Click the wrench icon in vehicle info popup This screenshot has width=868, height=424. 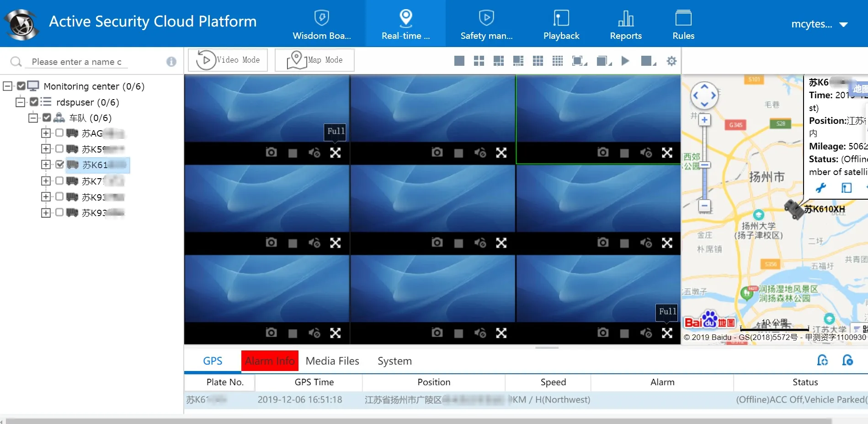821,188
